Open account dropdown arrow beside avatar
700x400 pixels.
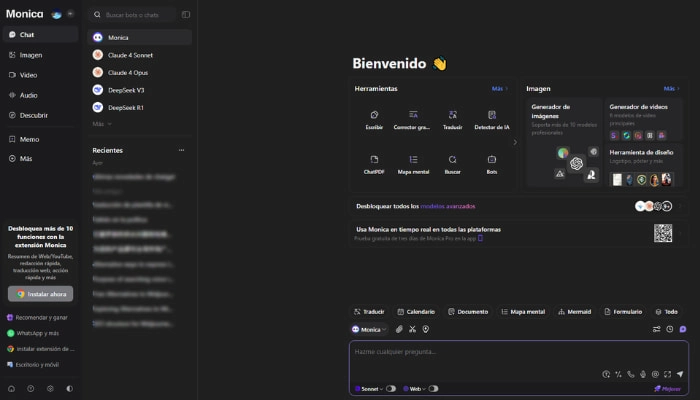pyautogui.click(x=70, y=14)
